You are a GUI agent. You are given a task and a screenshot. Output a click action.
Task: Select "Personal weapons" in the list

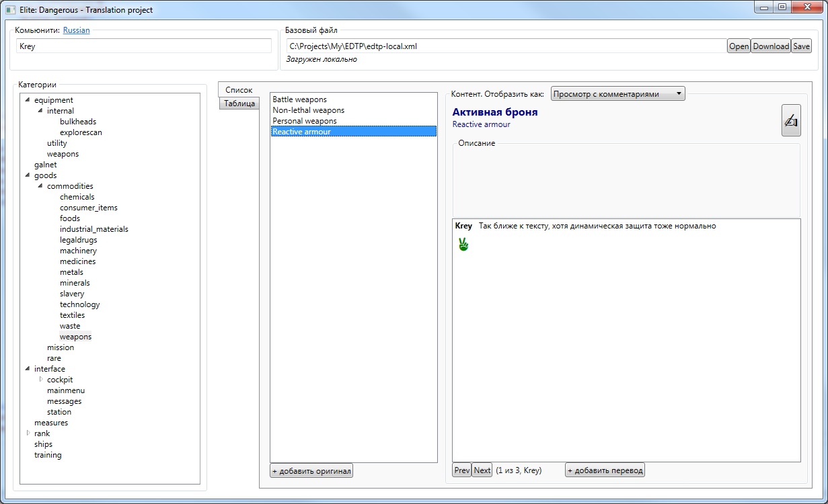coord(354,121)
